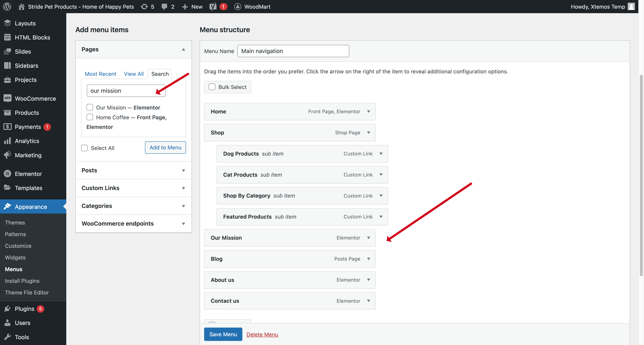
Task: Expand the Cat Products item arrow
Action: [381, 175]
